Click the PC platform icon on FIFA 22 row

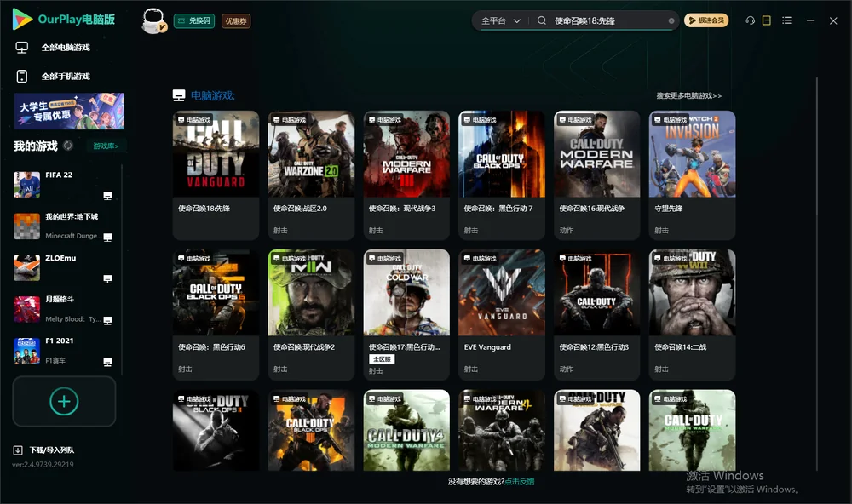tap(107, 196)
